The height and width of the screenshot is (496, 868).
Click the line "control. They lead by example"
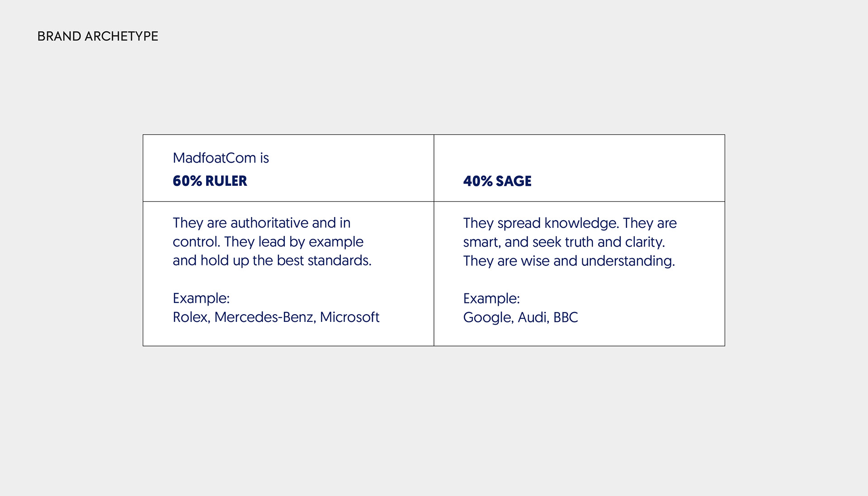pyautogui.click(x=268, y=242)
